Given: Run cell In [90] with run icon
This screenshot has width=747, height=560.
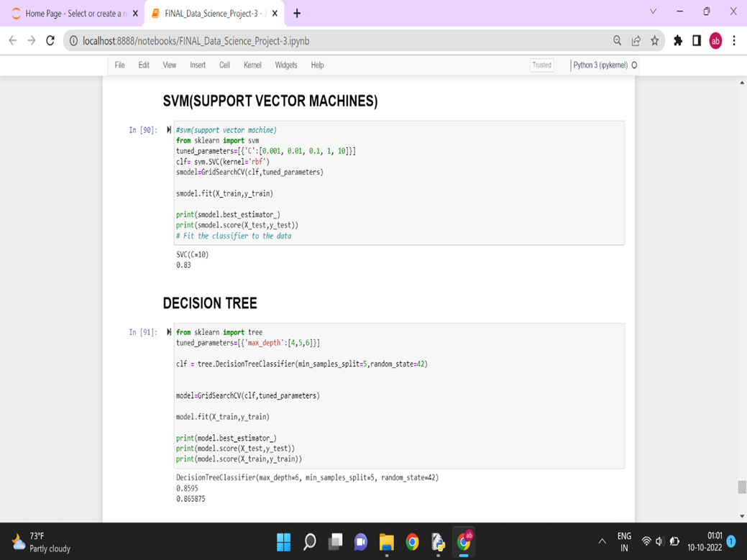Looking at the screenshot, I should [169, 130].
